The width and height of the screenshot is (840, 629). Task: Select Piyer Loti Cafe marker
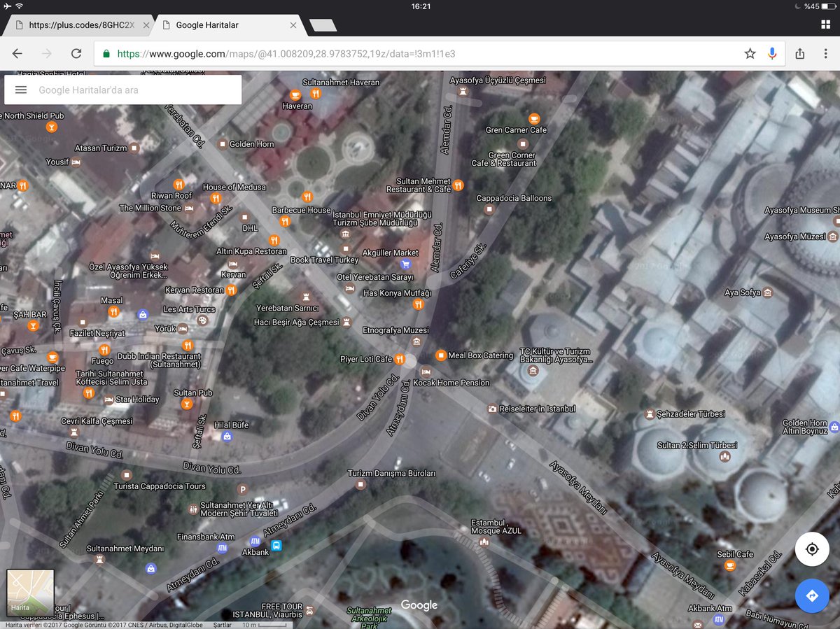coord(400,359)
